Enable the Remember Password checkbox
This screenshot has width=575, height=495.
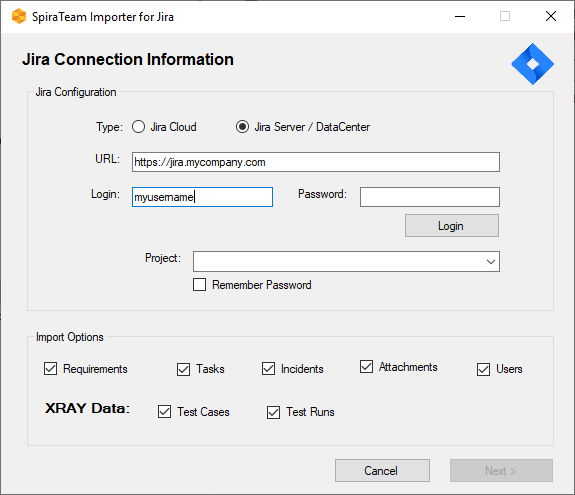click(x=199, y=285)
